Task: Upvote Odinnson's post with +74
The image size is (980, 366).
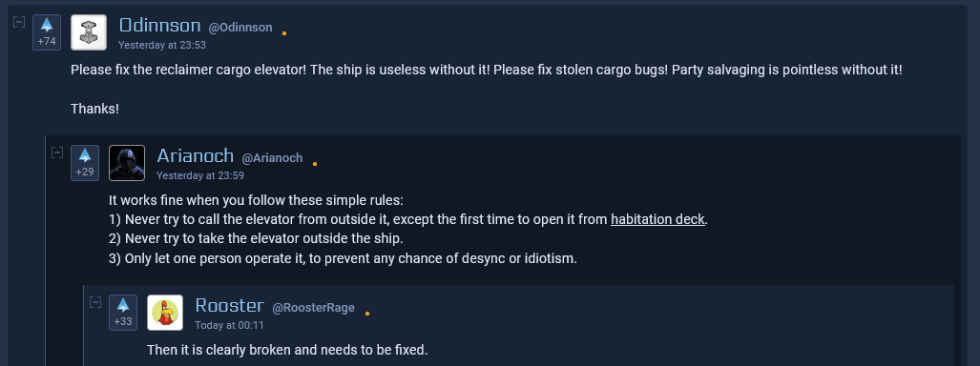Action: (47, 31)
